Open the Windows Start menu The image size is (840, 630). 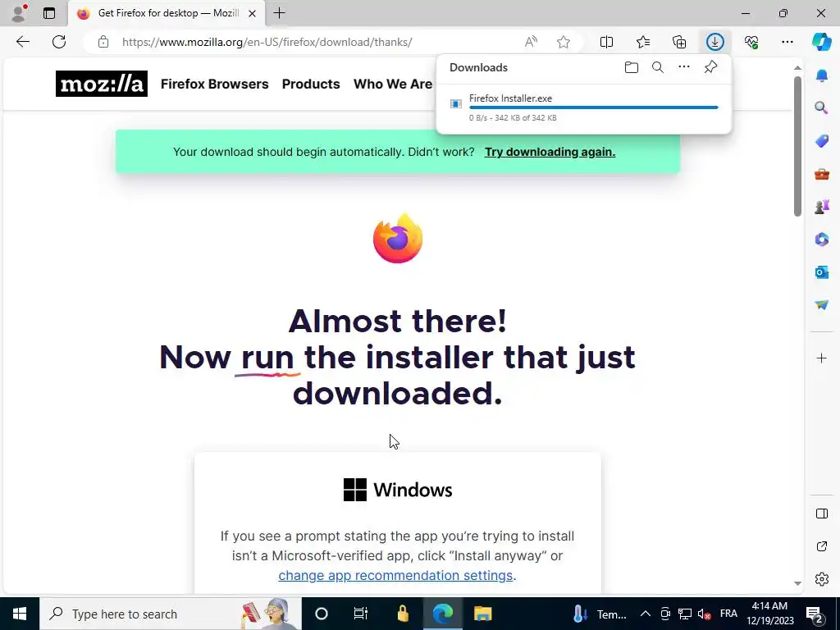[x=20, y=614]
